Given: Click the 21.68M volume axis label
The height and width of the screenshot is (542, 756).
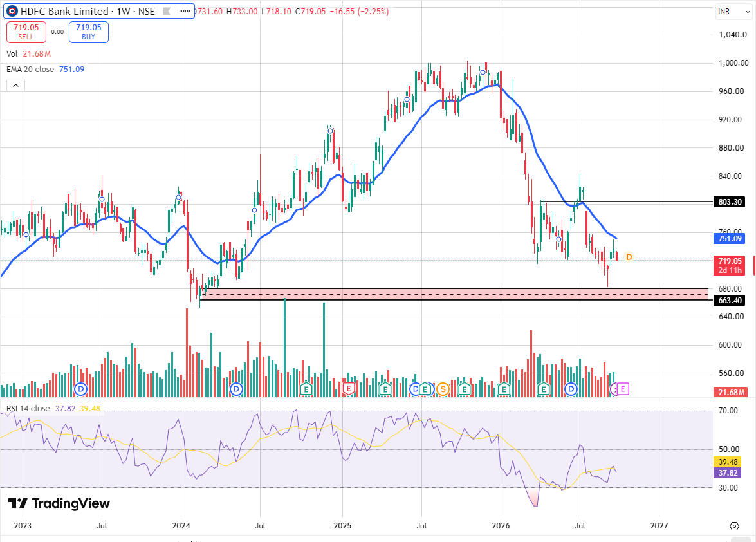Looking at the screenshot, I should pyautogui.click(x=730, y=392).
